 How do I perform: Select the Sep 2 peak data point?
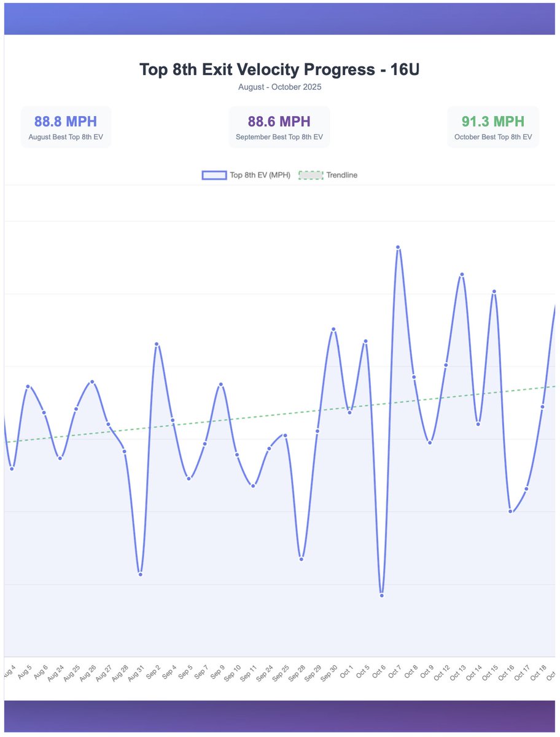pyautogui.click(x=157, y=345)
